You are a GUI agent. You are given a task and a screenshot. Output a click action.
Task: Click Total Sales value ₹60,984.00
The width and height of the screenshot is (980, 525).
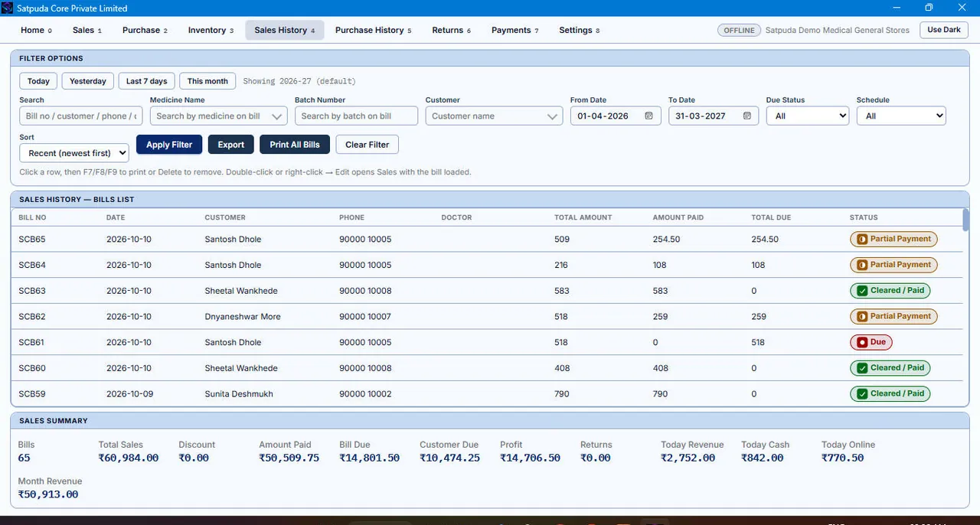[x=129, y=458]
